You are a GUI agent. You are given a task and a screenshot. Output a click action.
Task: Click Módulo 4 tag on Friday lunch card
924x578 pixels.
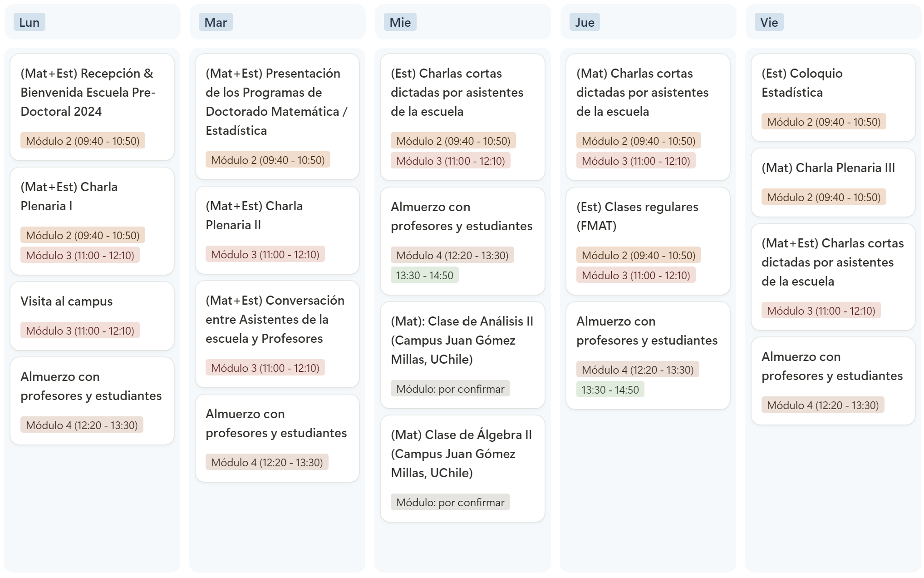point(823,405)
